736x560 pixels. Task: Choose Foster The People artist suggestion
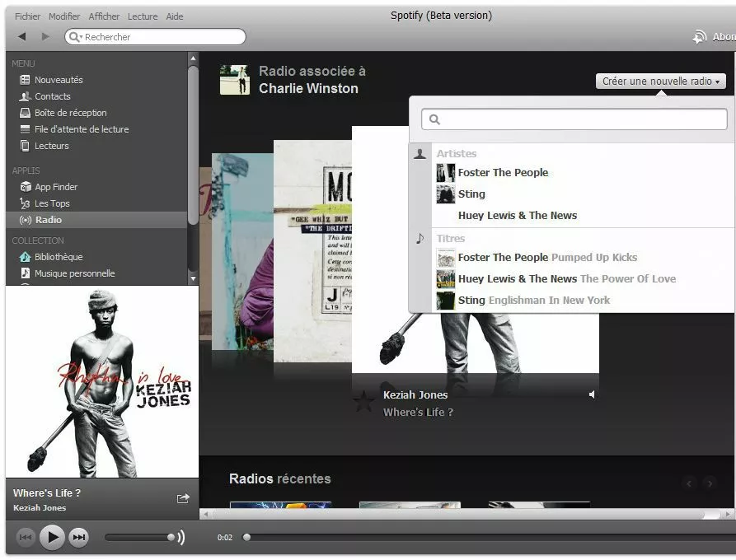[x=504, y=173]
